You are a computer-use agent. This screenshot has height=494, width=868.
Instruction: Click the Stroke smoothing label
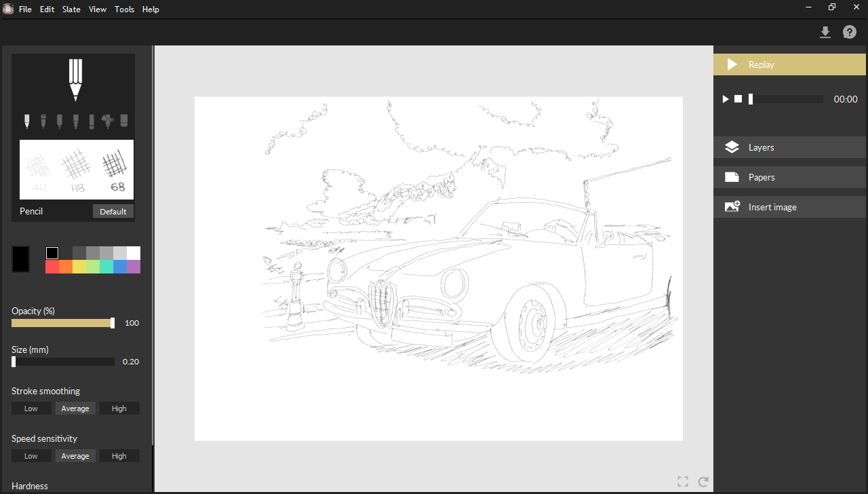pos(45,392)
